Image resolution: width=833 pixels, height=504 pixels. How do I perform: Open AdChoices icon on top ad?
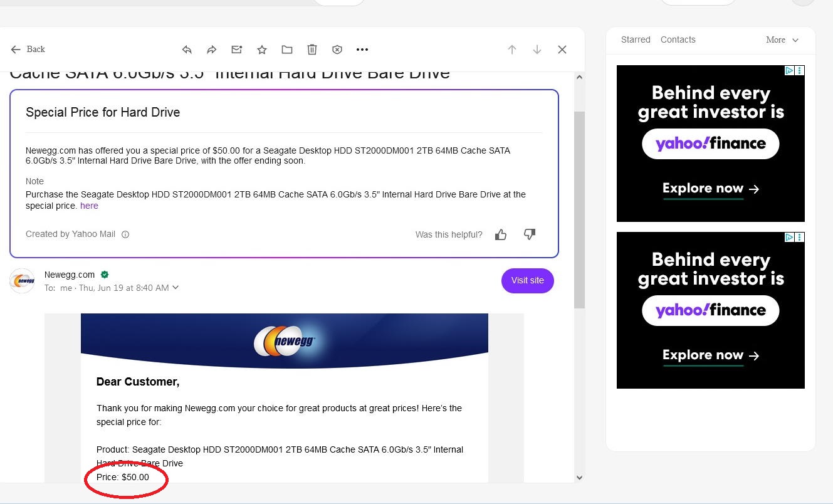[x=790, y=71]
